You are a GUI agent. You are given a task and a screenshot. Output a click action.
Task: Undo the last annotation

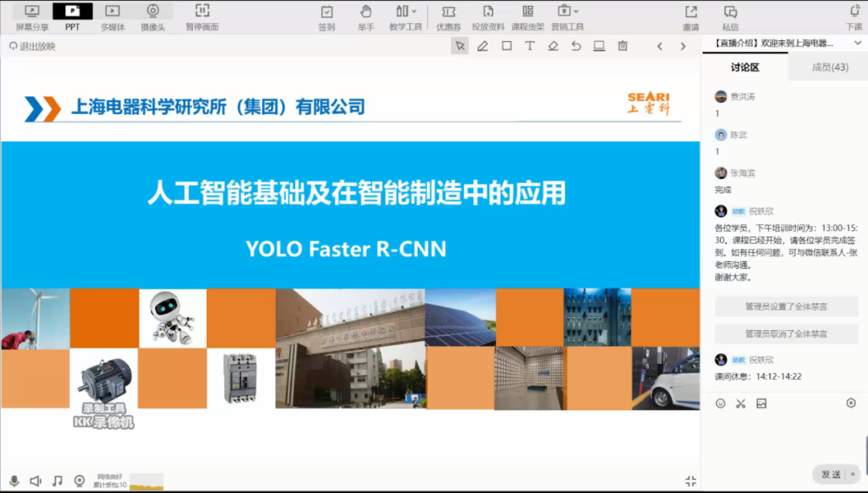[576, 47]
